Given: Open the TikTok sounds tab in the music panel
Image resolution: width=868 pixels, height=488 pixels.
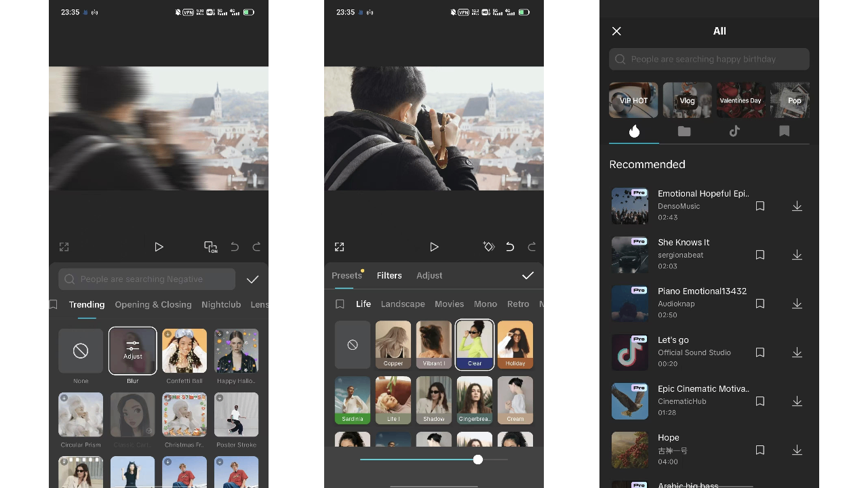Looking at the screenshot, I should [x=734, y=131].
